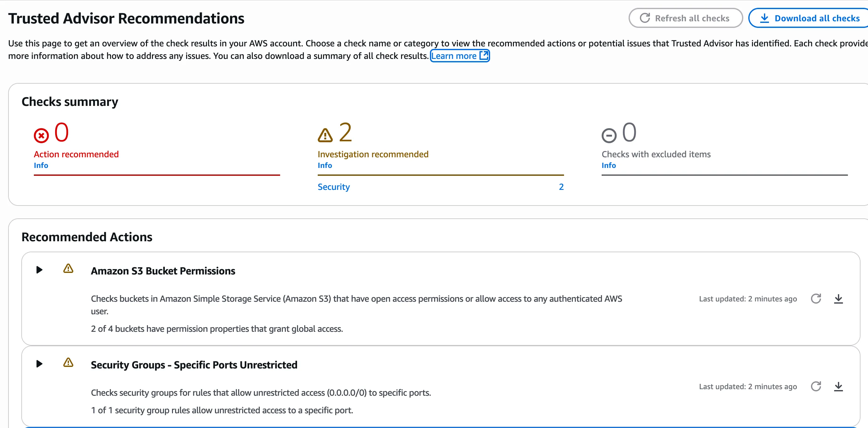Image resolution: width=868 pixels, height=428 pixels.
Task: Open the Security category link
Action: pos(334,187)
